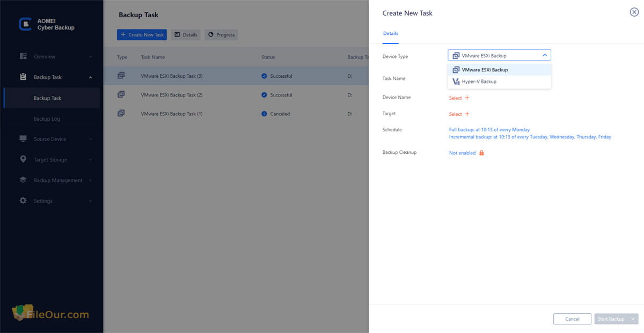Open the Backup Task sub-item in sidebar

pos(52,98)
